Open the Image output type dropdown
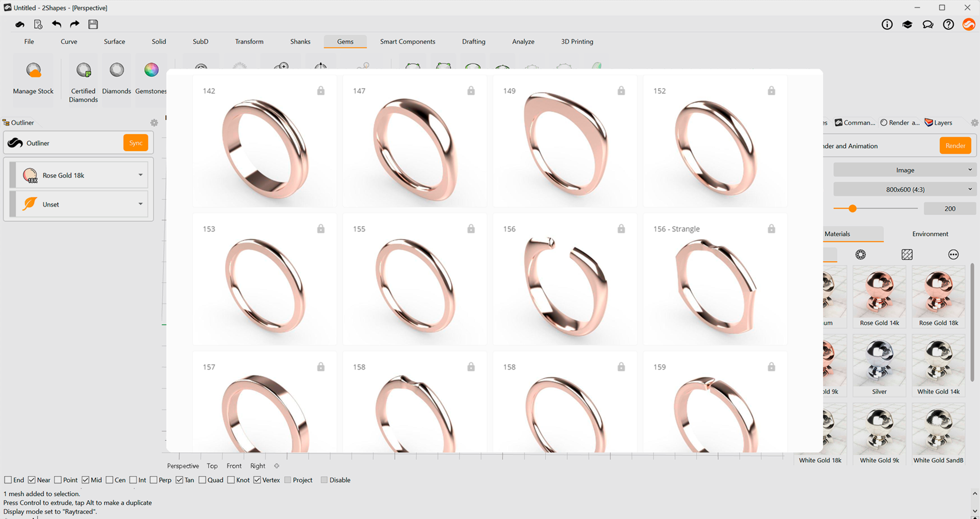 tap(905, 170)
